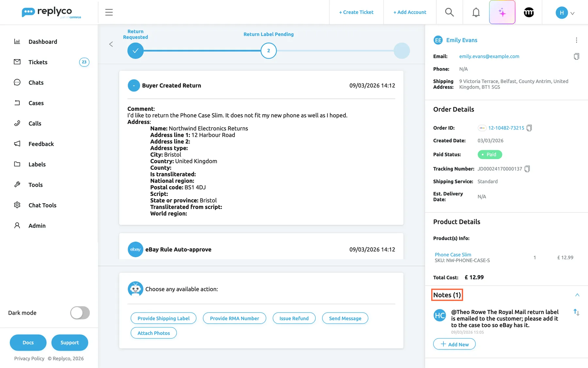Viewport: 588px width, 368px height.
Task: Toggle the Dark mode switch
Action: [x=80, y=313]
